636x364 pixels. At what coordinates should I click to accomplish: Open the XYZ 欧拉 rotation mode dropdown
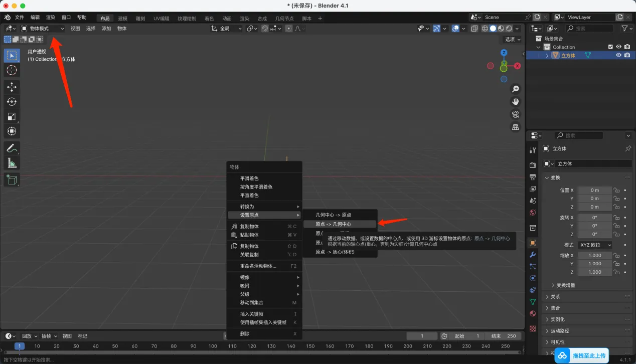pyautogui.click(x=595, y=245)
